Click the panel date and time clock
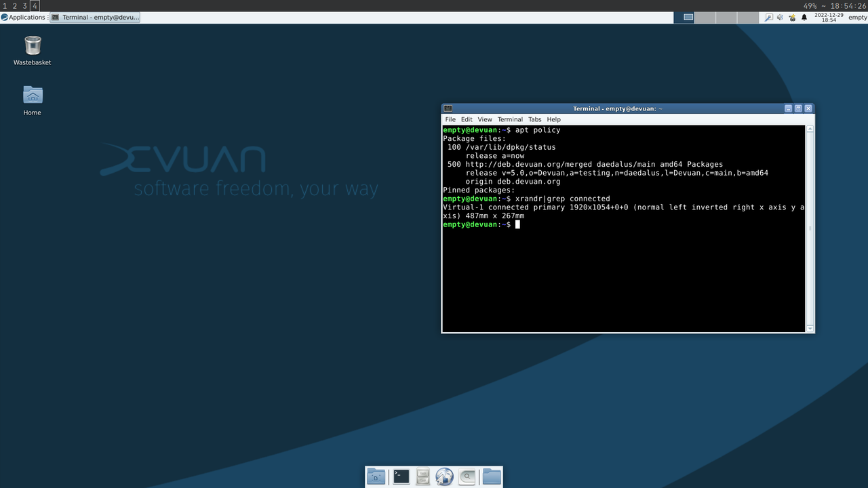 coord(829,18)
